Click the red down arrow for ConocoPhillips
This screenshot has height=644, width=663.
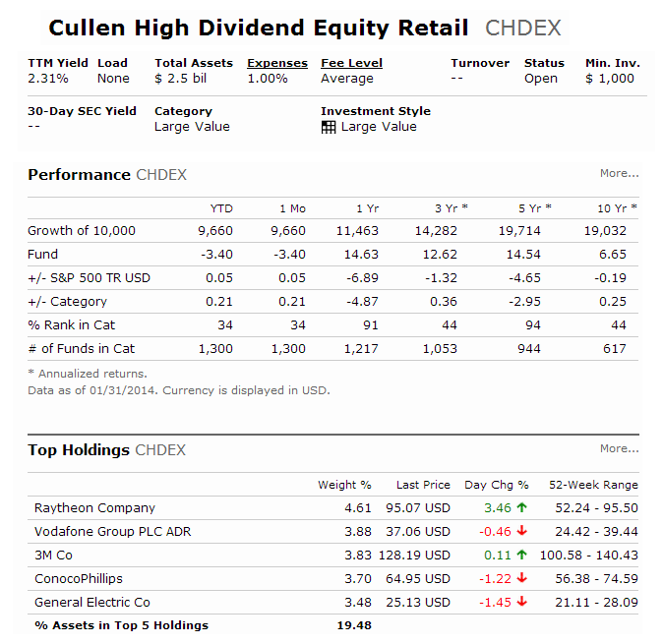click(522, 578)
